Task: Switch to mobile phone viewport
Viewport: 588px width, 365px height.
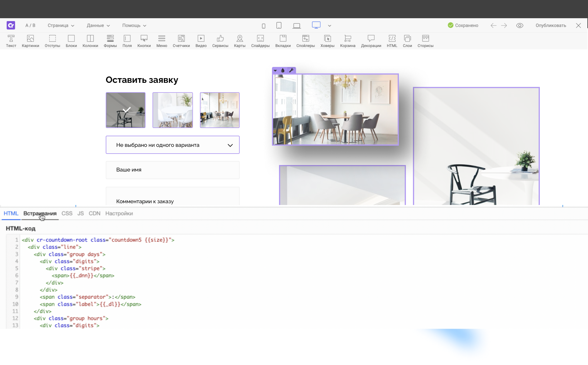Action: (263, 26)
